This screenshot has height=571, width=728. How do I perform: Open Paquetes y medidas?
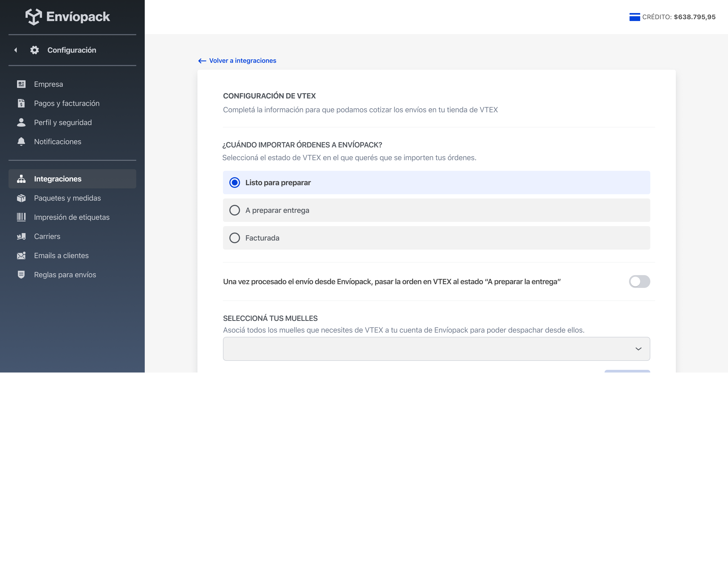pyautogui.click(x=72, y=198)
